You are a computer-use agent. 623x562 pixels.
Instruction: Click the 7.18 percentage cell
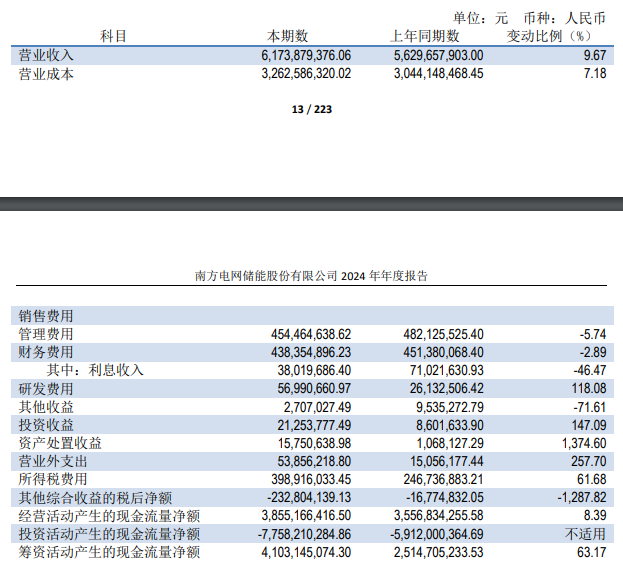(595, 74)
